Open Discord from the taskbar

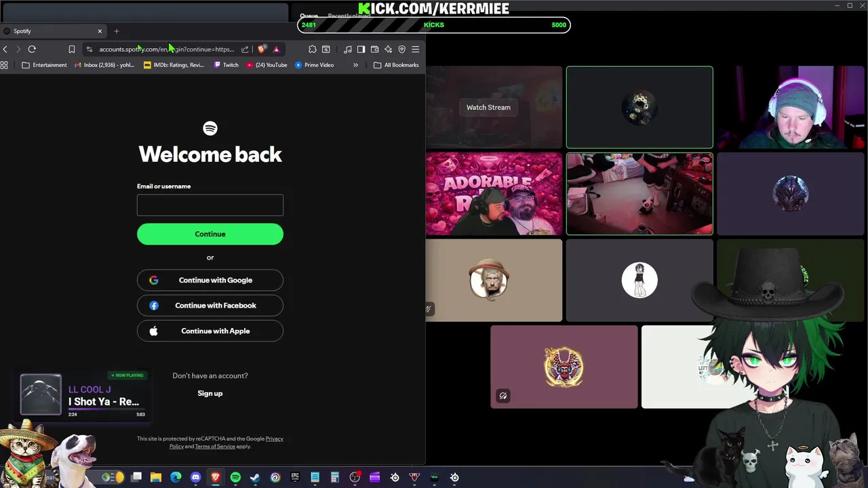tap(196, 477)
